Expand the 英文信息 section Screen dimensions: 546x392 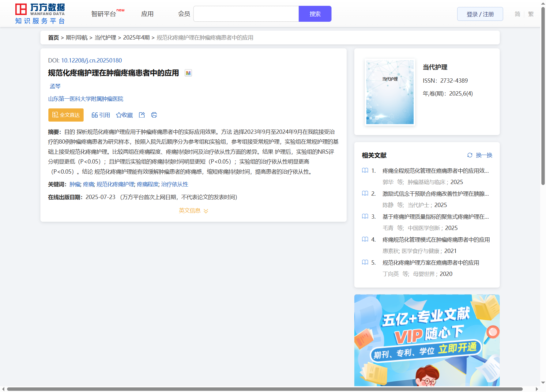(193, 211)
